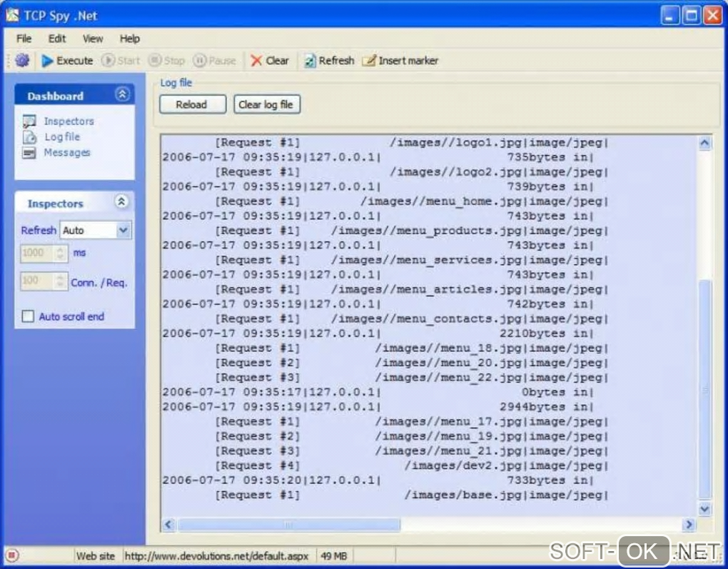
Task: Click the Refresh toolbar icon
Action: tap(310, 61)
